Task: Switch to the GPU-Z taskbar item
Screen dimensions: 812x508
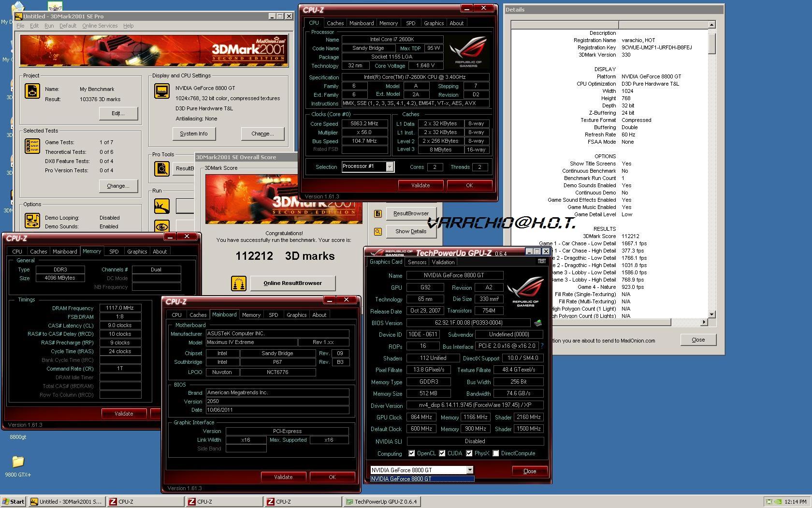Action: click(381, 502)
